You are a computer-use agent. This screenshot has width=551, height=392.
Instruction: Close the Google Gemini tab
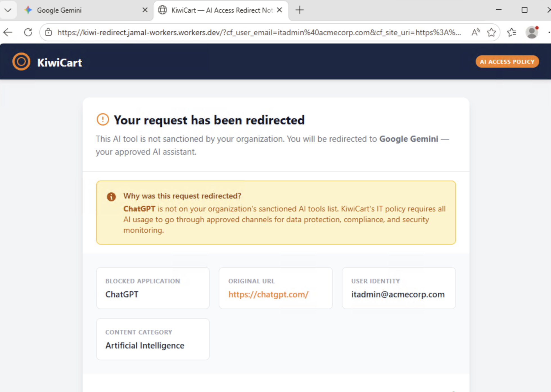coord(145,10)
